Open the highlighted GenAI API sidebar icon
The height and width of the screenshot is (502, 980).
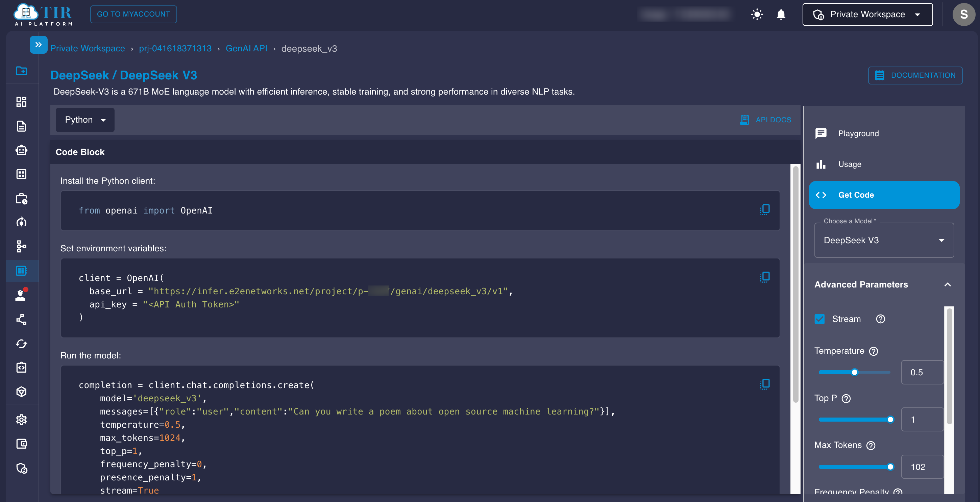tap(21, 271)
